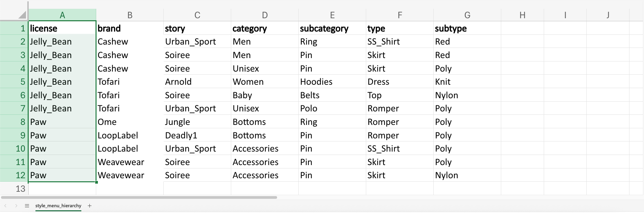This screenshot has width=644, height=213.
Task: Click the next sheet arrow
Action: coord(16,206)
